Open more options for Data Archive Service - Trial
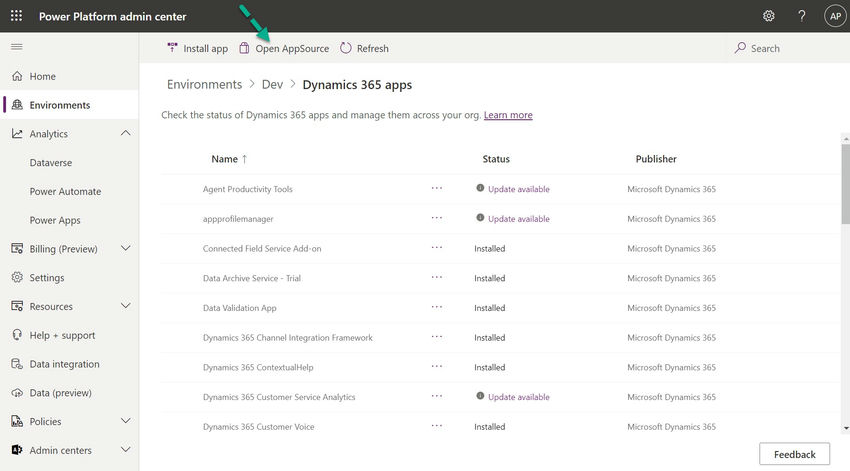Viewport: 850px width, 471px height. 437,277
